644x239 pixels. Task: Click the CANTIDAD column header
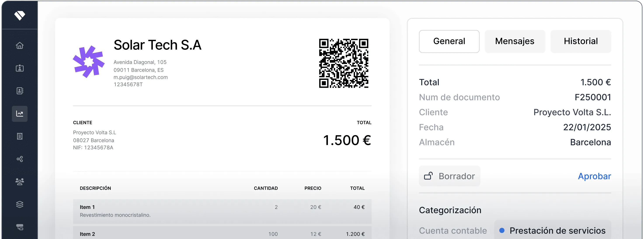[266, 188]
